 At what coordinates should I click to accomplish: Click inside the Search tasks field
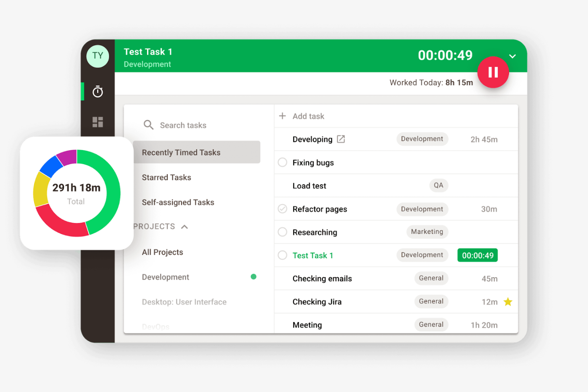[183, 125]
